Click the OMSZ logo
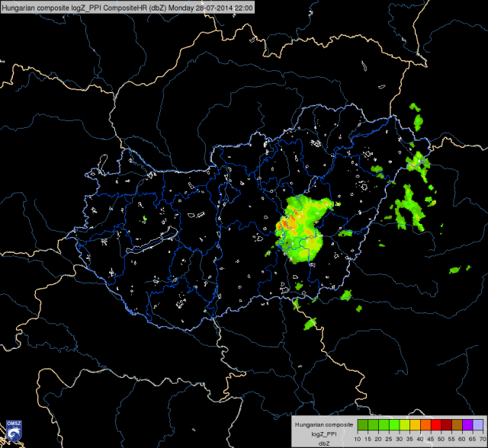488x448 pixels. pos(14,431)
